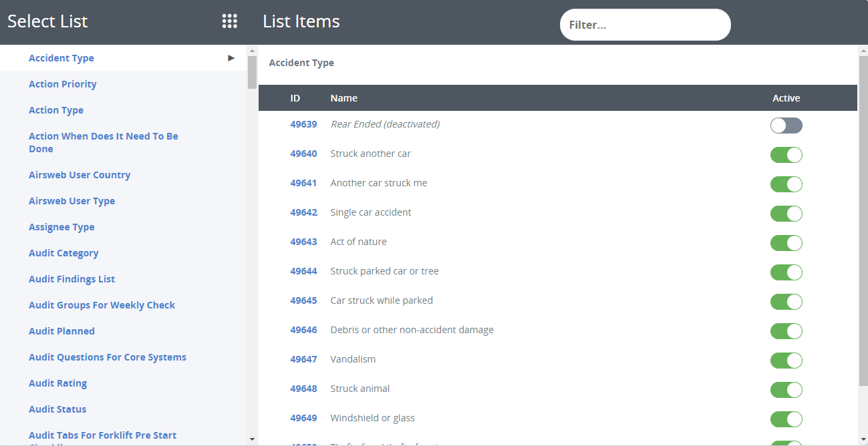868x446 pixels.
Task: Click the arrow beside Accident Type
Action: tap(231, 58)
